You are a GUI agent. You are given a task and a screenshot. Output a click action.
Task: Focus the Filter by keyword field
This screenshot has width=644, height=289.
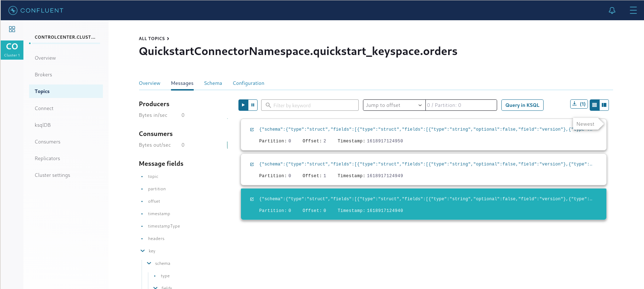(x=310, y=105)
